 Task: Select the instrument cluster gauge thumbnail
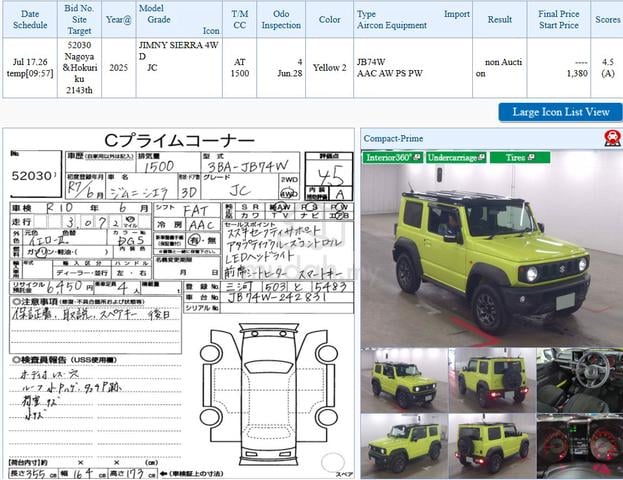click(x=580, y=446)
